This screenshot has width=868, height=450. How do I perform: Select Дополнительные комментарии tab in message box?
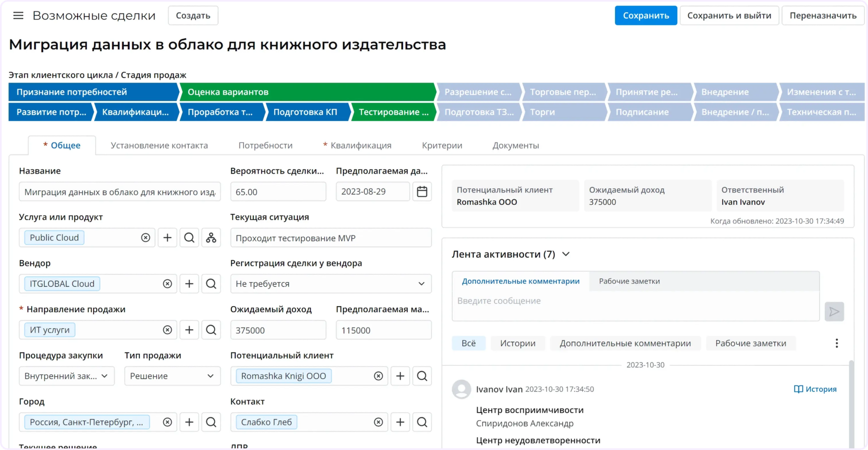point(520,281)
